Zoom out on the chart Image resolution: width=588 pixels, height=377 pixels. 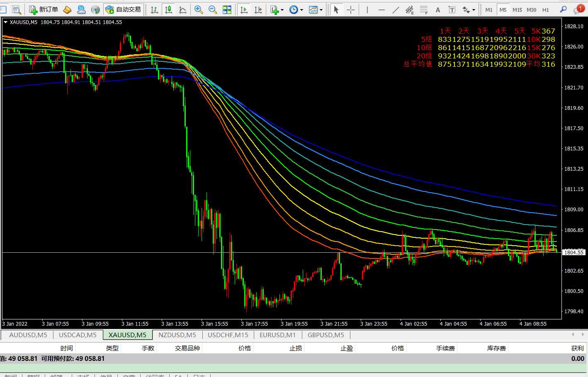213,10
